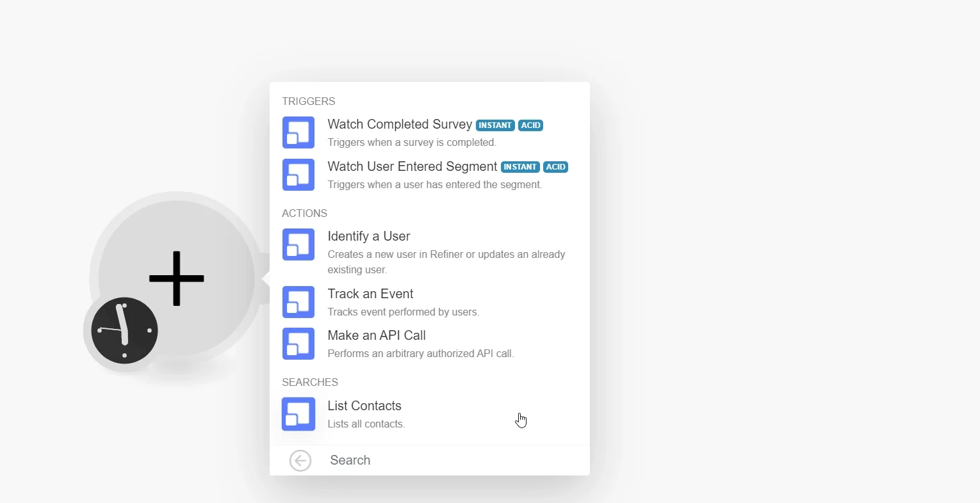This screenshot has height=503, width=980.
Task: Click the ACTIONS section heading
Action: pyautogui.click(x=305, y=214)
